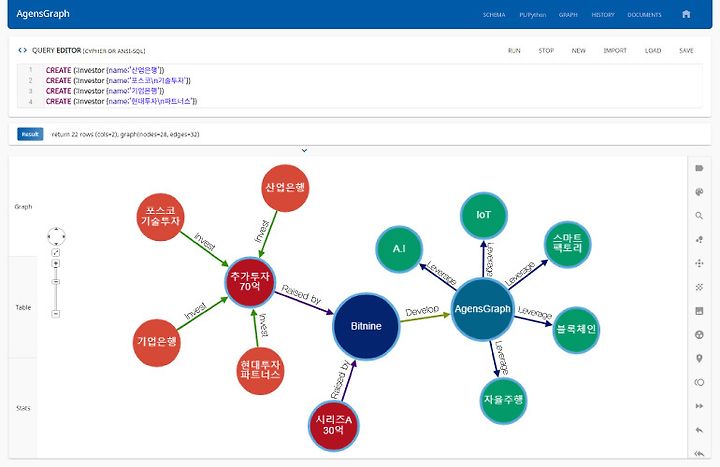Select the 현대투자 파트너스 node

click(x=260, y=370)
